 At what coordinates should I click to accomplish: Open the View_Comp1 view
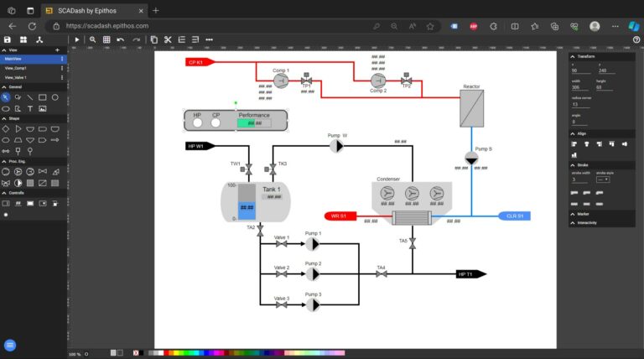coord(16,68)
